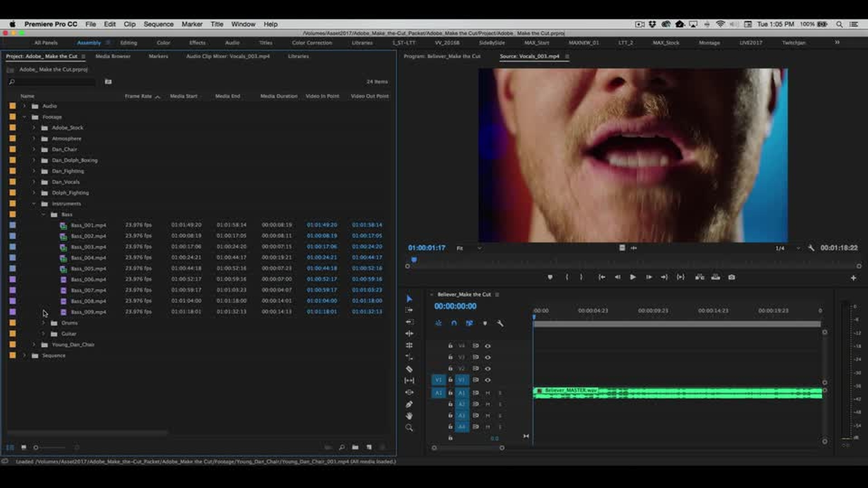Step back one frame
This screenshot has width=868, height=488.
coord(618,277)
